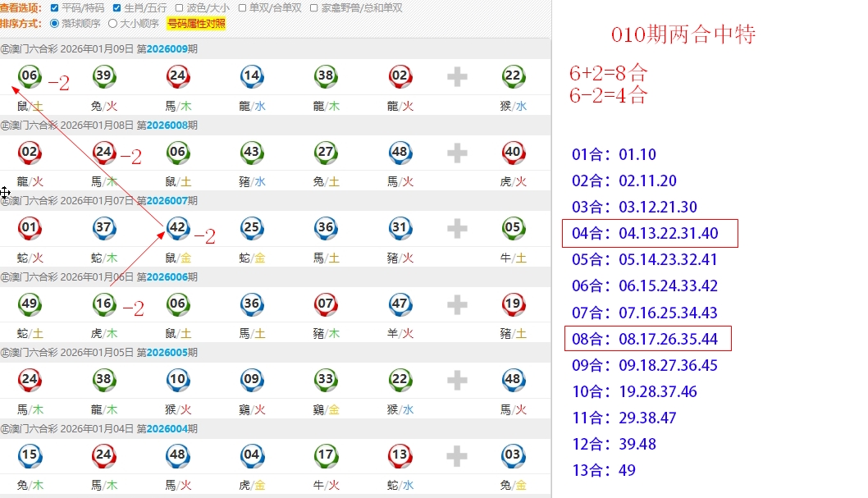The height and width of the screenshot is (498, 868).
Task: Open the 2026009 draw period link
Action: (x=167, y=49)
